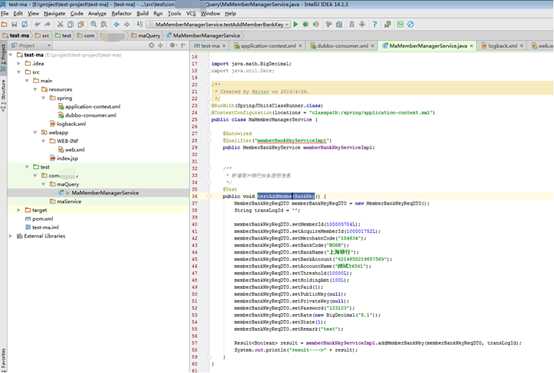Viewport: 554px width, 373px height.
Task: Close the MaMemberManagerService.java tab
Action: pos(471,46)
